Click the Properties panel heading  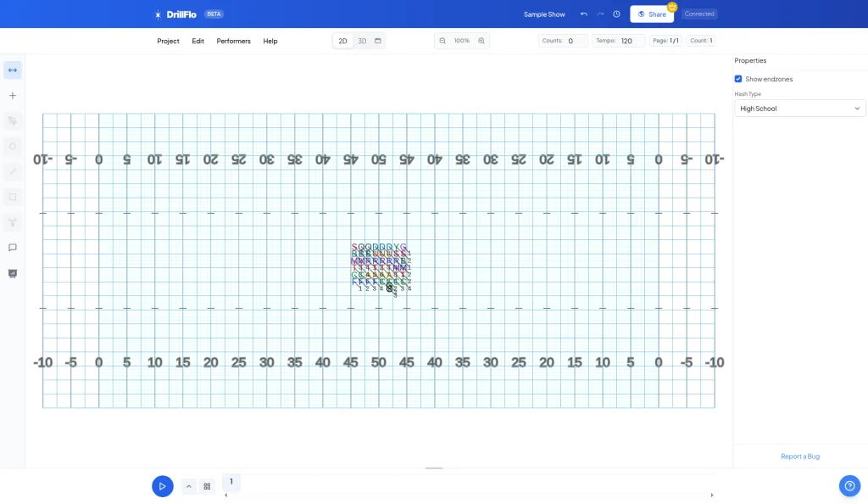point(750,60)
